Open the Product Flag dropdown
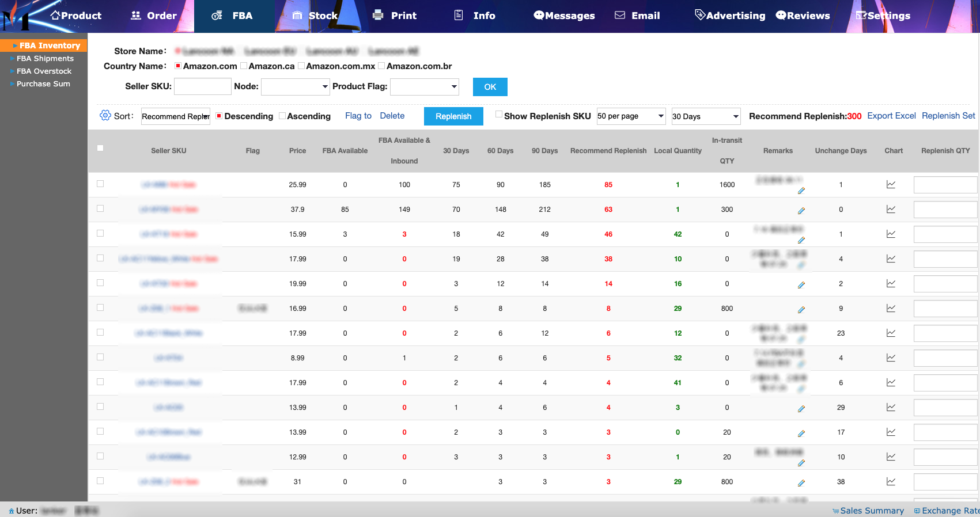Image resolution: width=980 pixels, height=517 pixels. 425,87
